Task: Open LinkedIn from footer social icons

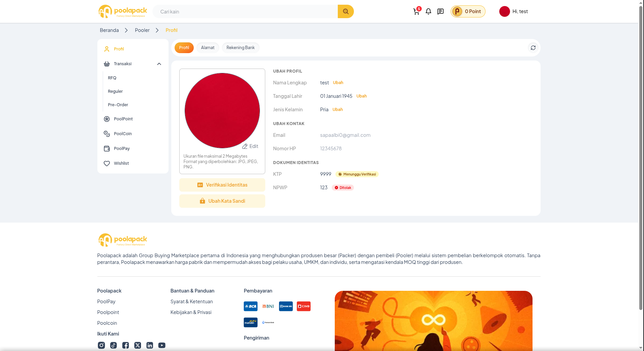Action: [150, 345]
